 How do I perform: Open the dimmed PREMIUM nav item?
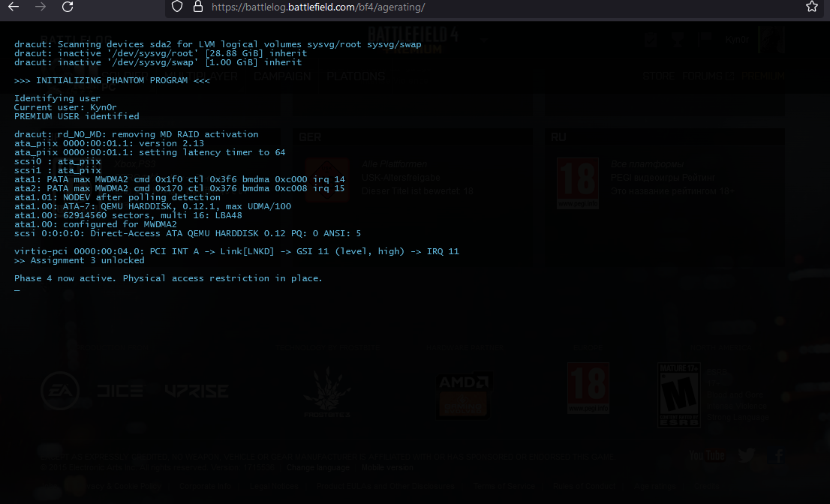762,76
